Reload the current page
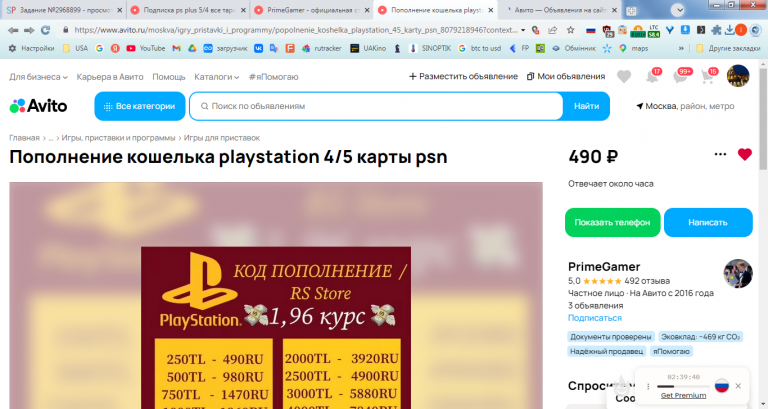 [x=46, y=30]
